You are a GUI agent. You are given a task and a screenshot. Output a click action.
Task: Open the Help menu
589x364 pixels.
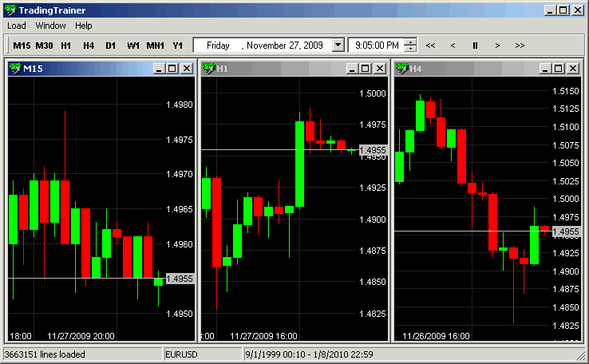[x=83, y=26]
